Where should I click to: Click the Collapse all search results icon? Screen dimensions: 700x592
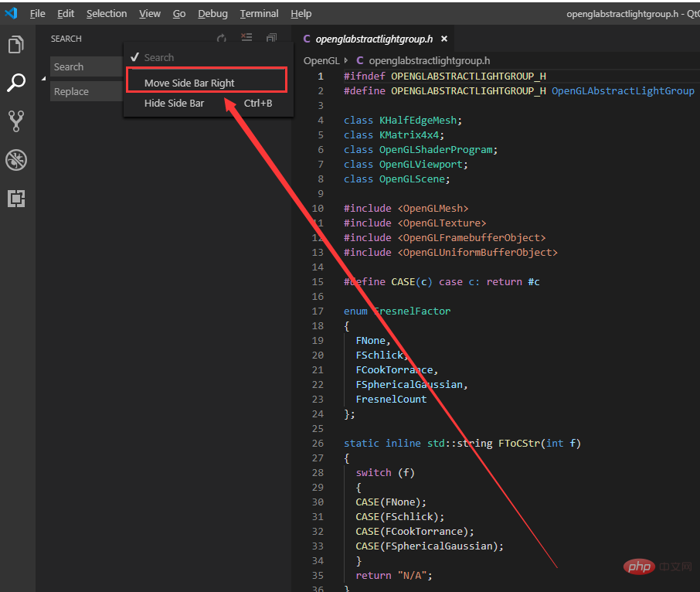[x=271, y=38]
